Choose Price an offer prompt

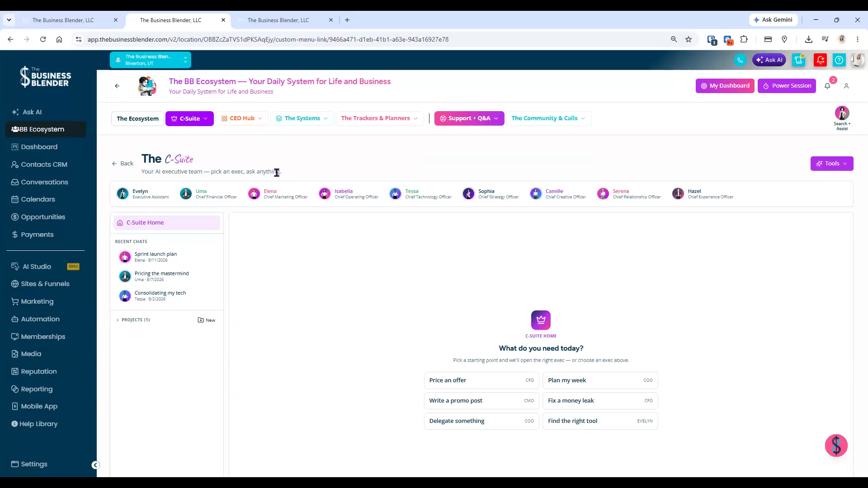(481, 380)
